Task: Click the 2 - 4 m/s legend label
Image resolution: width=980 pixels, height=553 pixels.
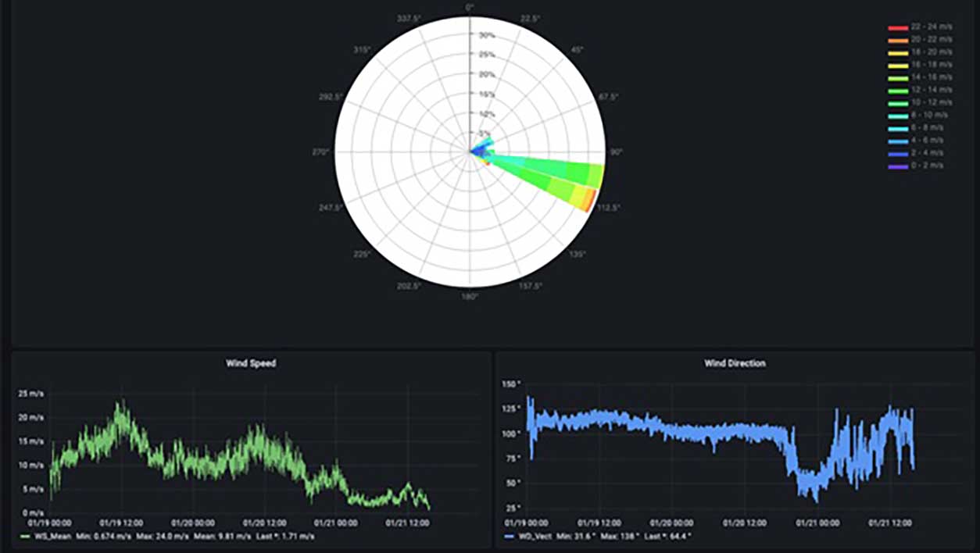Action: [928, 152]
